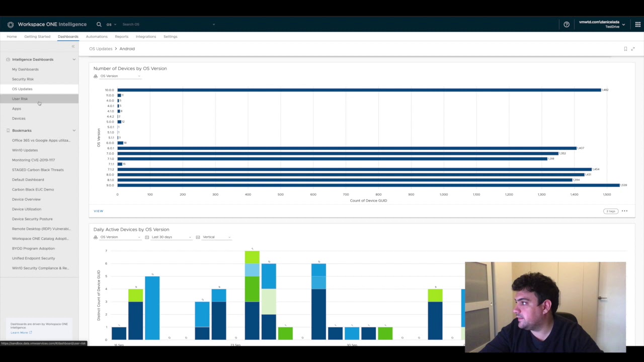Open Device Utilization bookmark

27,209
